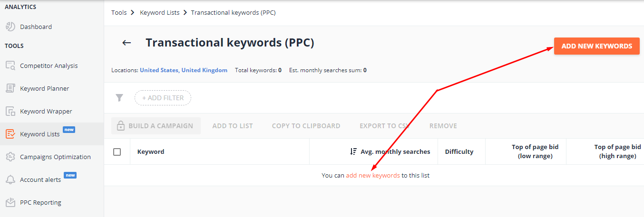
Task: Click the Account alerts bell icon
Action: [x=10, y=180]
